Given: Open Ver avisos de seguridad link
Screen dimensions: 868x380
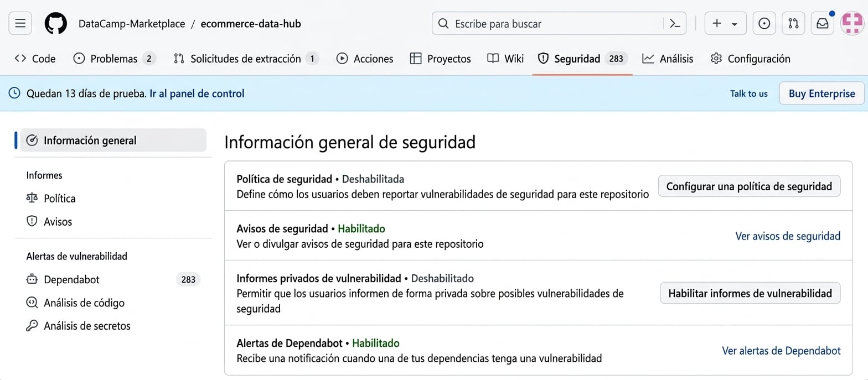Looking at the screenshot, I should 788,236.
